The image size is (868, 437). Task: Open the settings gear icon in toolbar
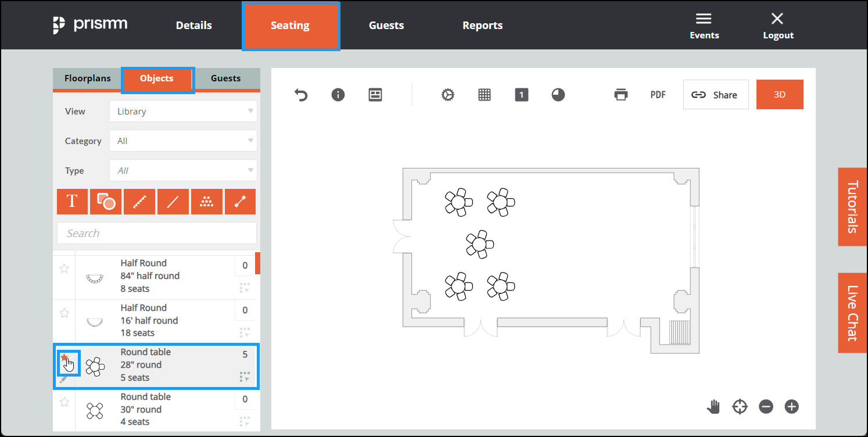point(447,95)
